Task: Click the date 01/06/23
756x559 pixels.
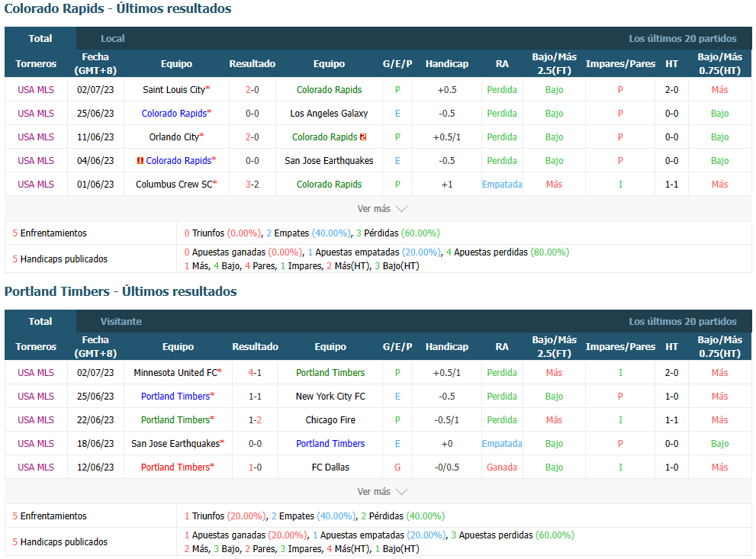Action: point(95,185)
